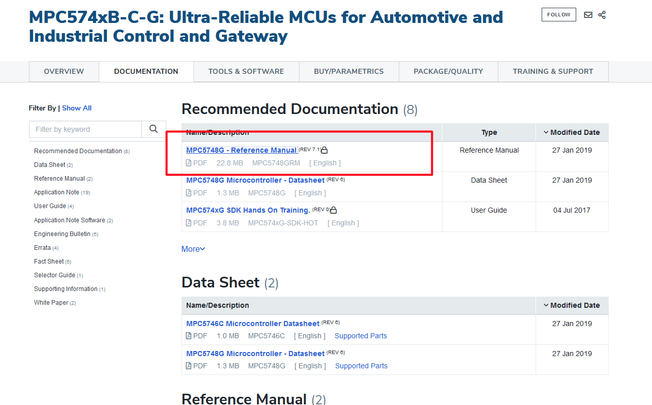Switch to the Package/Quality tab
The height and width of the screenshot is (405, 652).
coord(449,71)
